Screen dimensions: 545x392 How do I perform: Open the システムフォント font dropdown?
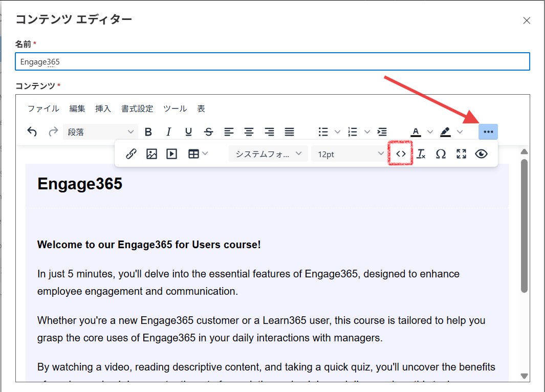pyautogui.click(x=268, y=154)
